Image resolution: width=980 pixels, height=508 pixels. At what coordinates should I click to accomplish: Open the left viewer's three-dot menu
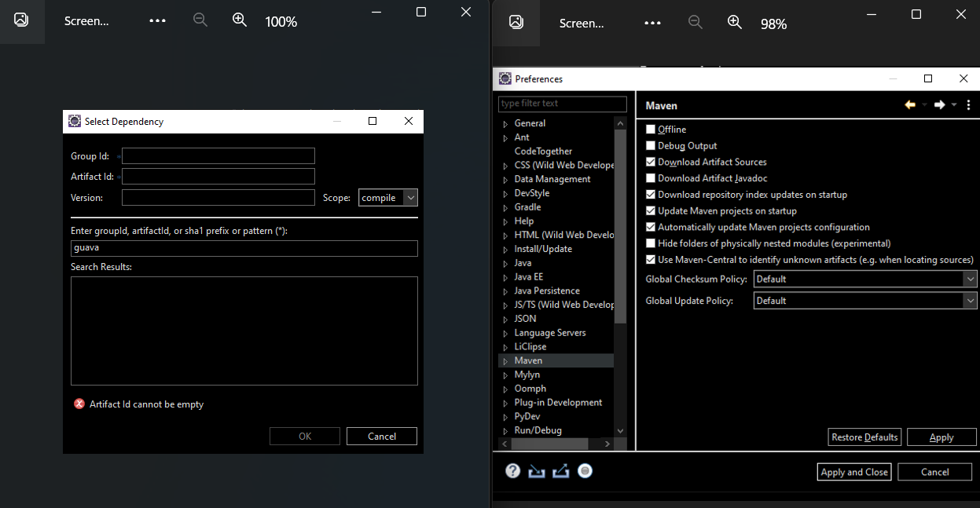pyautogui.click(x=157, y=21)
